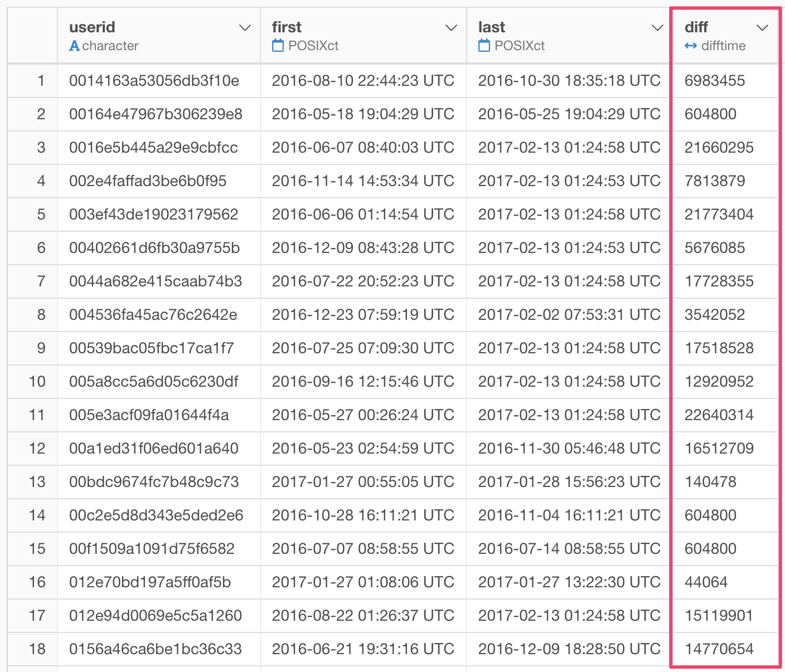Viewport: 785px width, 672px height.
Task: Select row number 10
Action: 37,382
